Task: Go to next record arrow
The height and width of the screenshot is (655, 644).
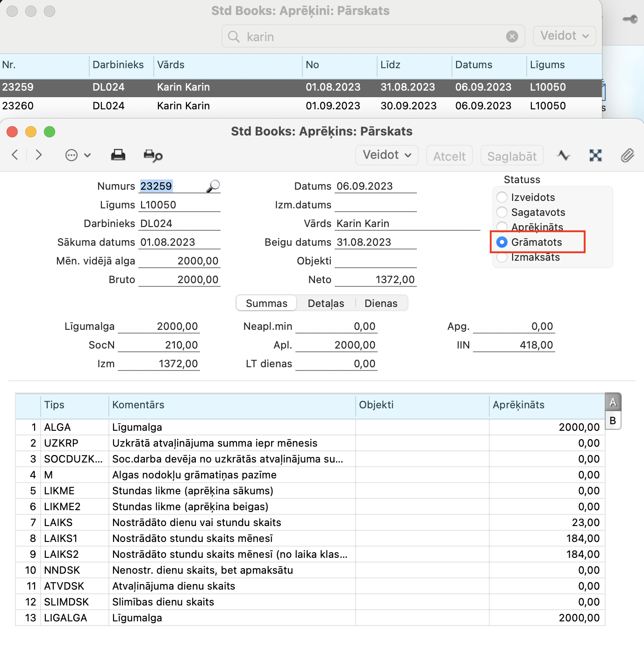Action: coord(39,155)
